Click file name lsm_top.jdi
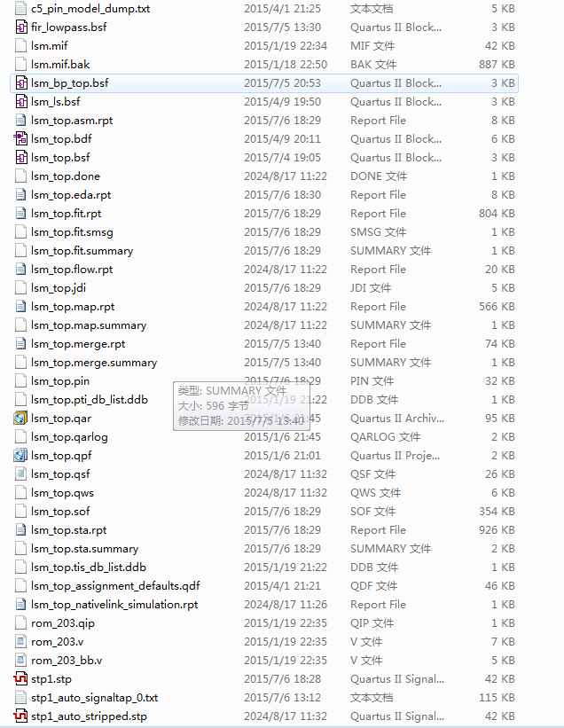564x728 pixels. point(59,288)
